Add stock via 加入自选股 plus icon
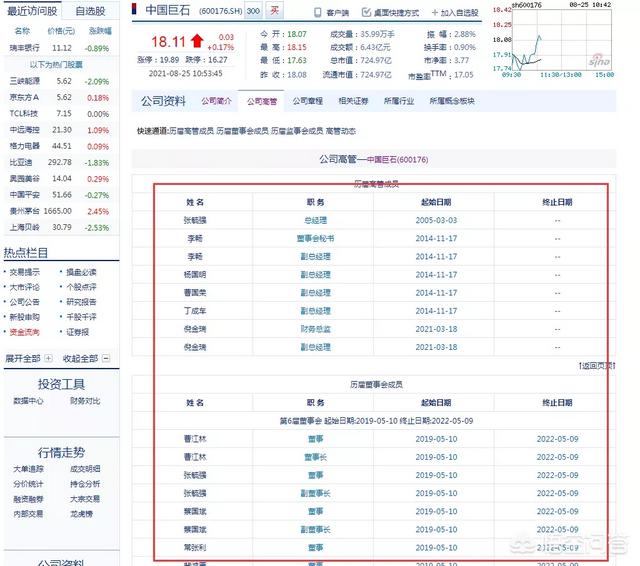The image size is (640, 566). coord(434,13)
